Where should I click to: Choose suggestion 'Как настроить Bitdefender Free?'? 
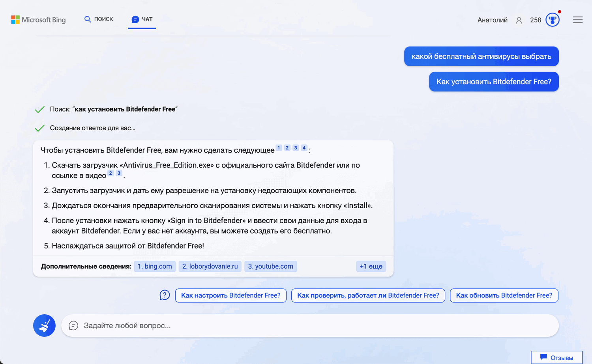pyautogui.click(x=231, y=295)
